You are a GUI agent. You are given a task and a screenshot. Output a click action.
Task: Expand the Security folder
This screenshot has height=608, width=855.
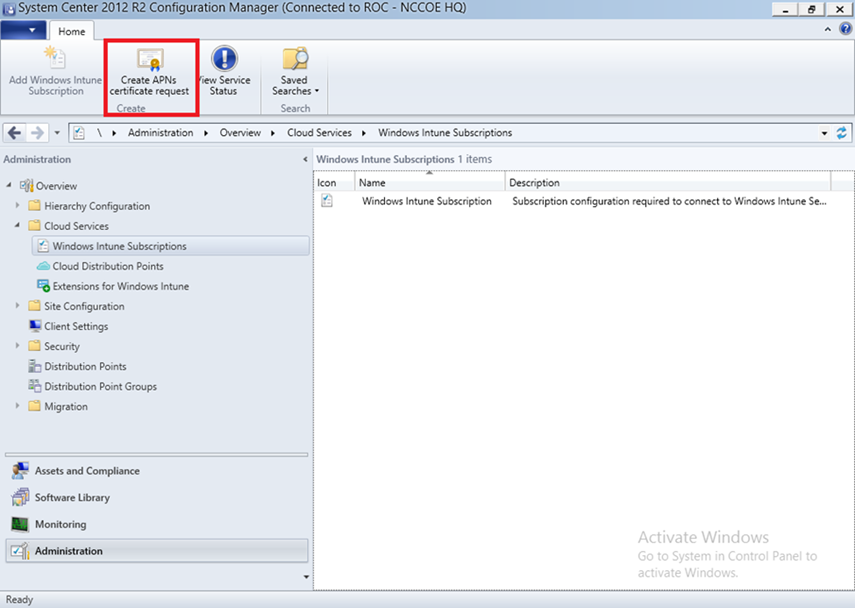(x=17, y=346)
